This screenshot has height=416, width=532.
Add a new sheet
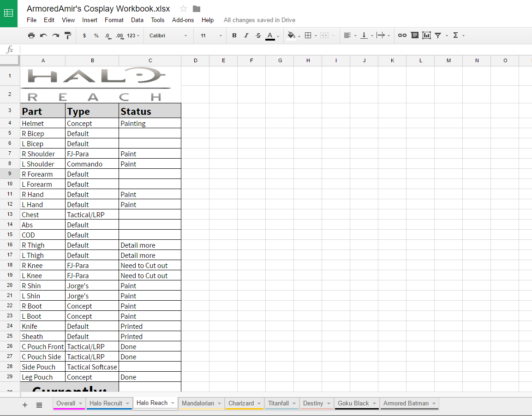click(x=25, y=405)
